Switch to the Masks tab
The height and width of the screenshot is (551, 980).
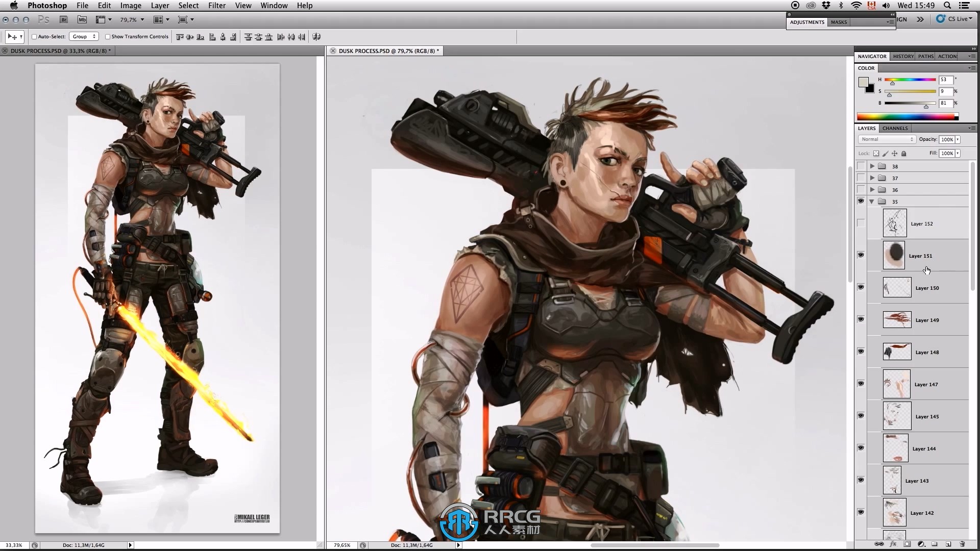pos(839,22)
